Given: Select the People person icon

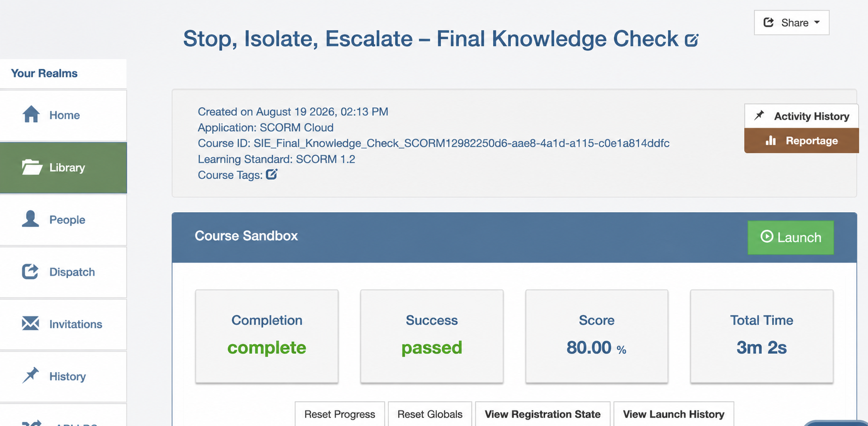Looking at the screenshot, I should click(31, 219).
